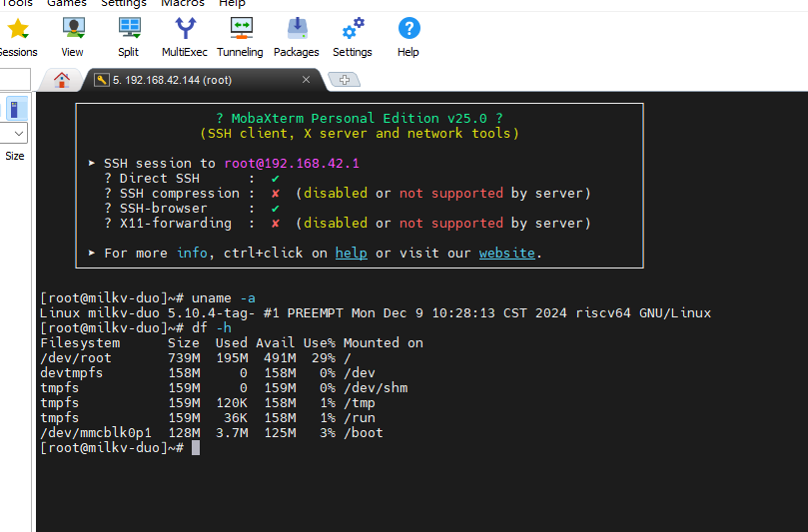Screen dimensions: 808x532
Task: Open the Settings gears icon
Action: click(353, 28)
